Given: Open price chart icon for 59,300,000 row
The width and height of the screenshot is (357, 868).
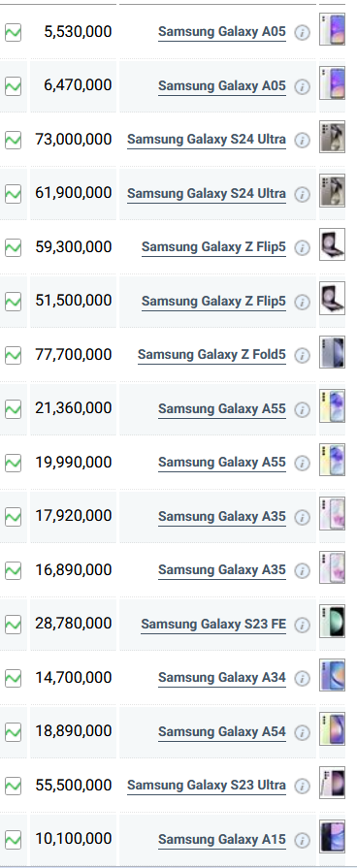Looking at the screenshot, I should (x=13, y=247).
